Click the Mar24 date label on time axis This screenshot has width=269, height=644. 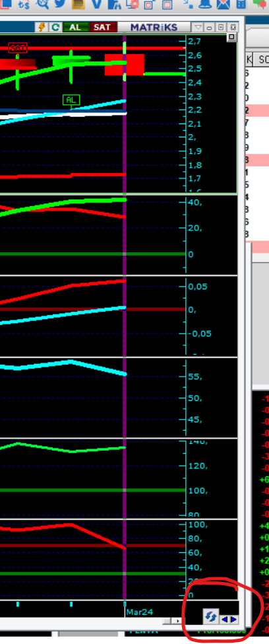point(139,612)
